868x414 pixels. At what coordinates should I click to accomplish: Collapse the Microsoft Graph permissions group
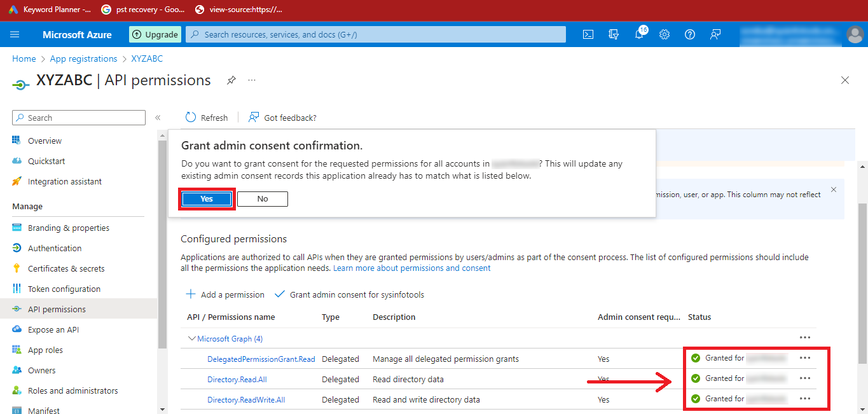click(x=191, y=339)
